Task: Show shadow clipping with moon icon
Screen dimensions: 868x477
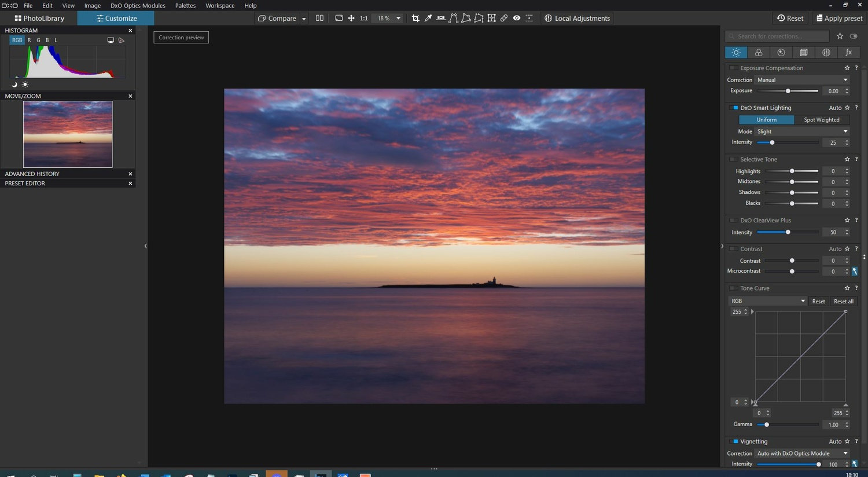Action: [x=14, y=85]
